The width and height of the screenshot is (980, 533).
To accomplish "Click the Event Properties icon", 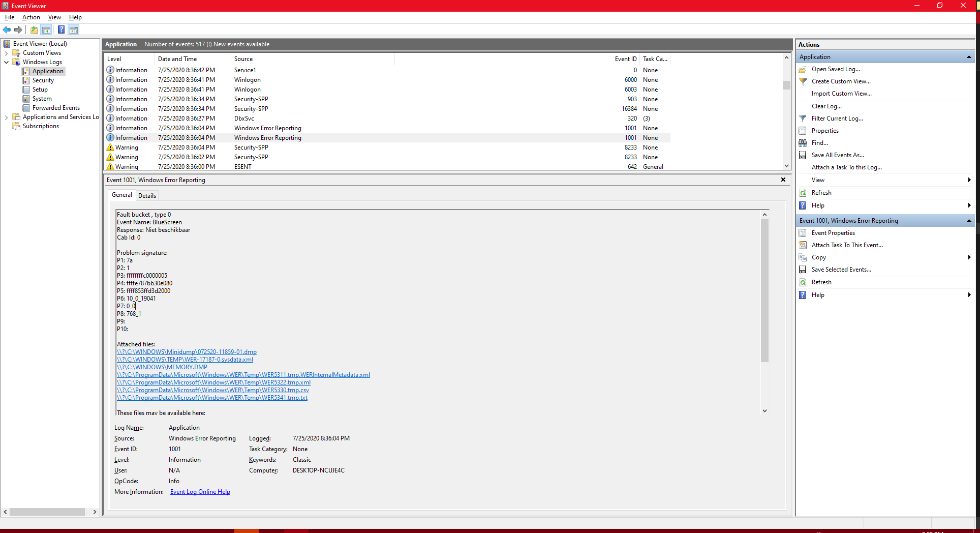I will point(803,233).
